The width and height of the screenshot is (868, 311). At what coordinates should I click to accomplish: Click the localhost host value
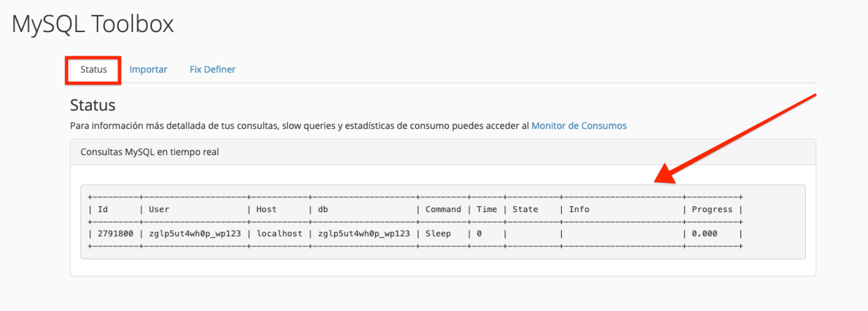[x=280, y=234]
